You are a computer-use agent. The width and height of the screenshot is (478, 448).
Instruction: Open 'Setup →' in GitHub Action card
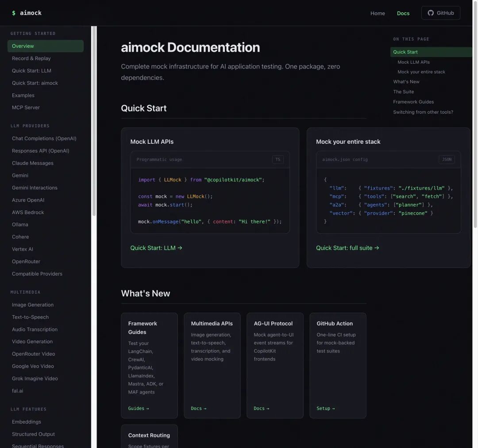pyautogui.click(x=326, y=408)
